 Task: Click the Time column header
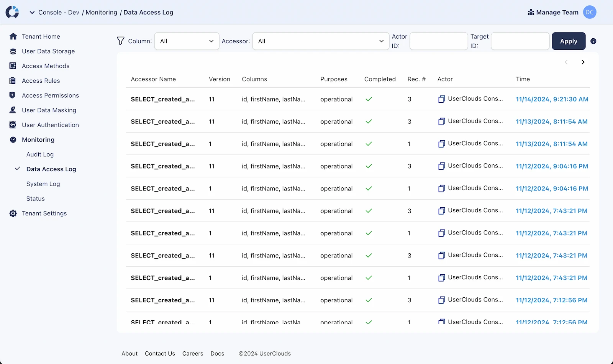pyautogui.click(x=523, y=79)
